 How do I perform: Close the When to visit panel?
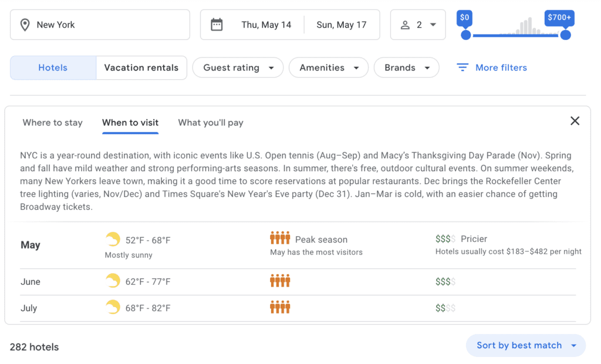[575, 121]
